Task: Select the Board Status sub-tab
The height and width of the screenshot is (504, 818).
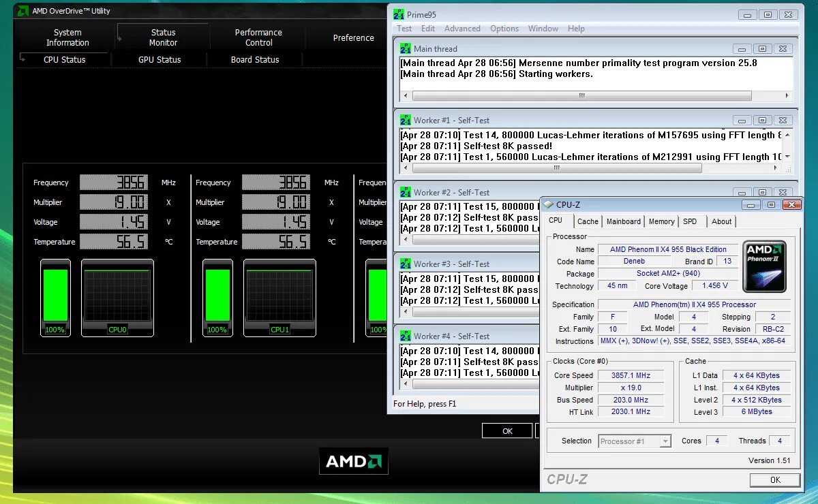Action: tap(255, 60)
